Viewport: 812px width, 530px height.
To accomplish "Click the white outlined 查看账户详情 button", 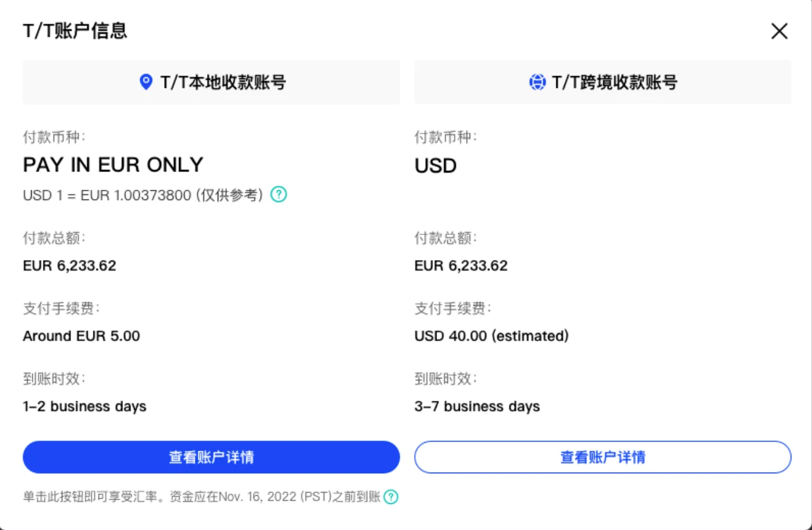I will 602,457.
